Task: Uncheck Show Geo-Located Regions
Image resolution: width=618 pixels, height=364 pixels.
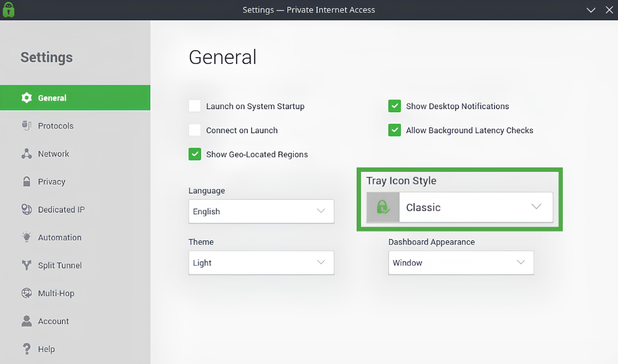Action: (195, 154)
